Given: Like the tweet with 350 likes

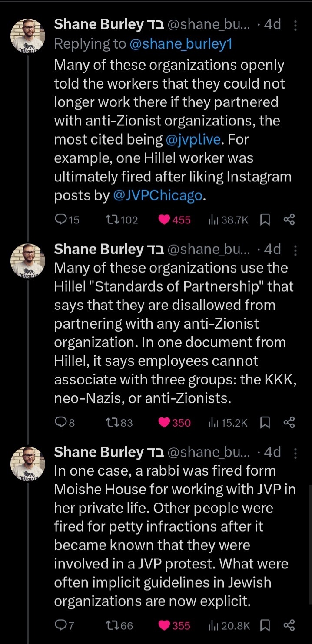Looking at the screenshot, I should 164,422.
